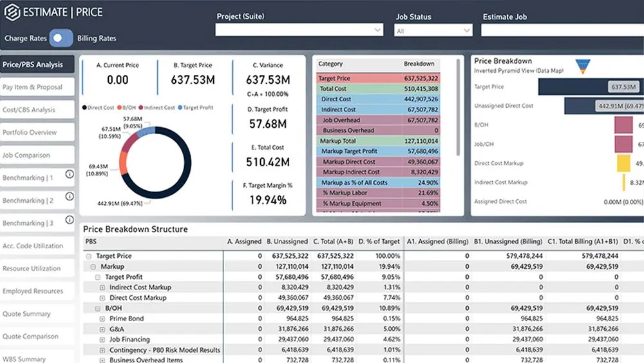Click B/OH legend marker
This screenshot has height=363, width=644.
[x=120, y=108]
